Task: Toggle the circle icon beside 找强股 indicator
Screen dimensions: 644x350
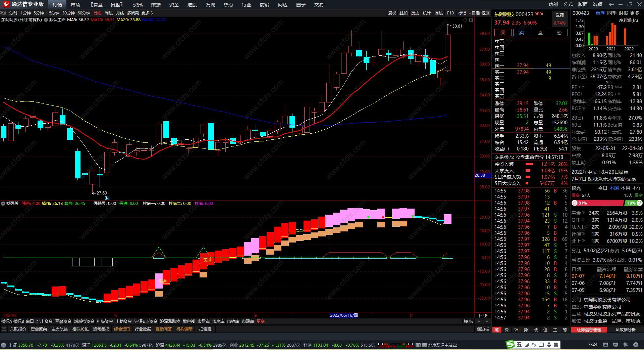Action: [x=3, y=204]
